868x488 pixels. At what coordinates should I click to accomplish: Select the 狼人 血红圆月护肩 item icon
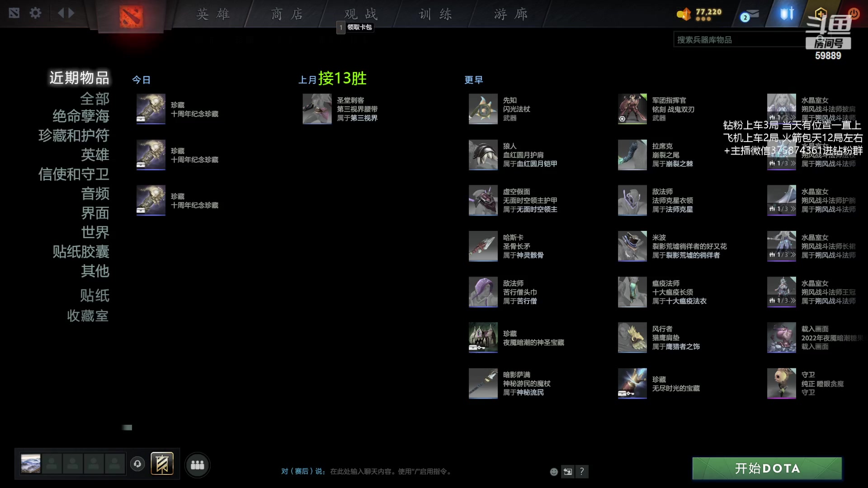pos(483,155)
